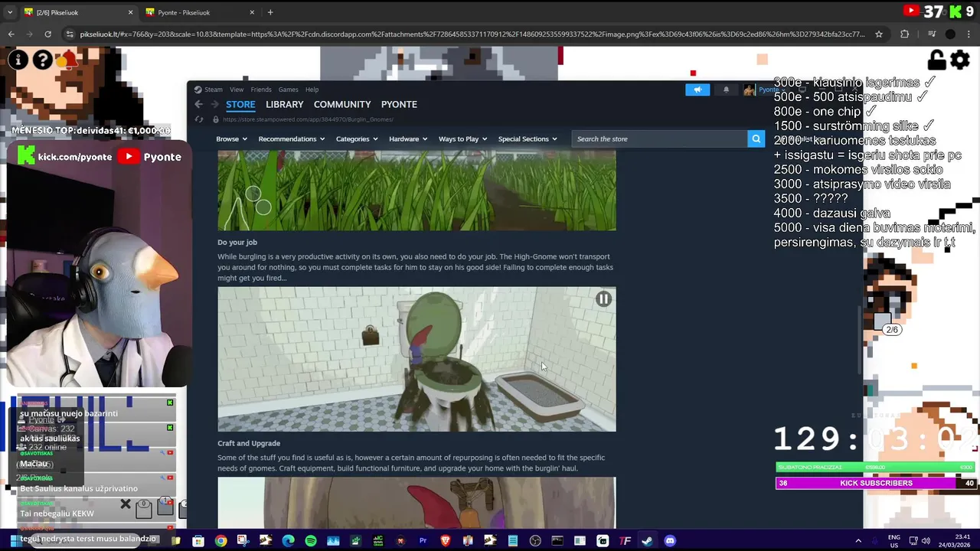Click the Steam page vertical scrollbar

click(x=859, y=341)
